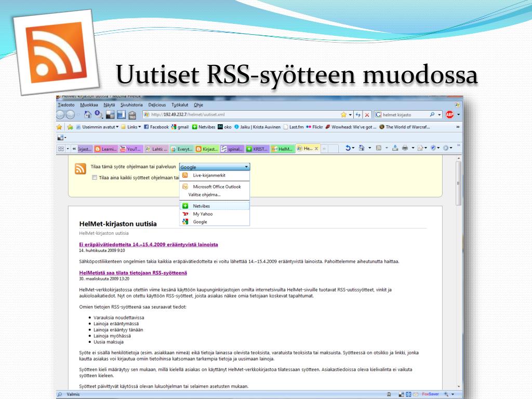The height and width of the screenshot is (399, 532).
Task: Open the dropdown beside the ABP icon
Action: [458, 115]
